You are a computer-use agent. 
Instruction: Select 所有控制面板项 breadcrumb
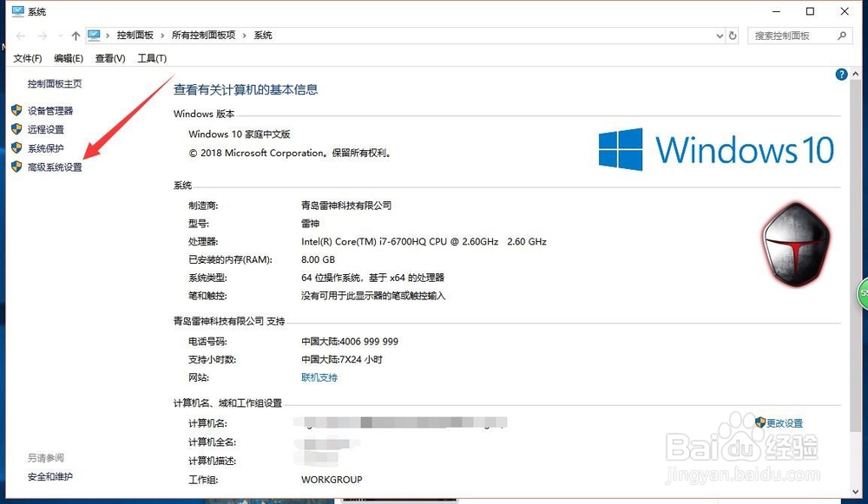(203, 35)
